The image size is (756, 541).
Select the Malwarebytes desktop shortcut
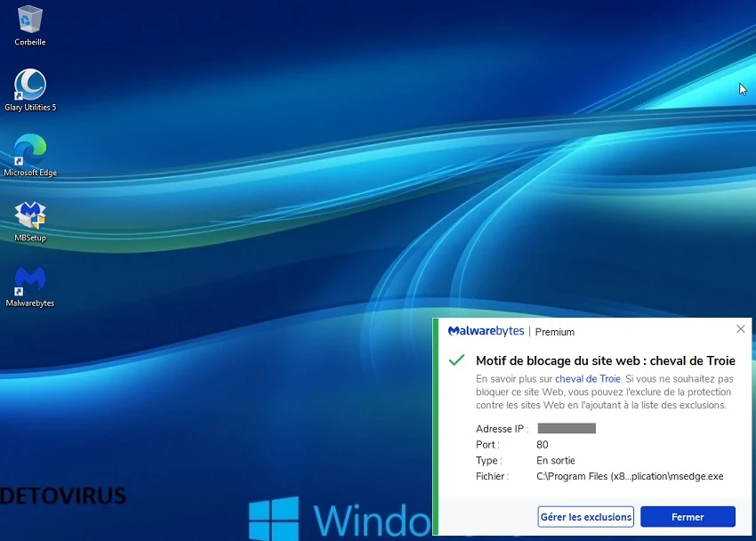30,287
